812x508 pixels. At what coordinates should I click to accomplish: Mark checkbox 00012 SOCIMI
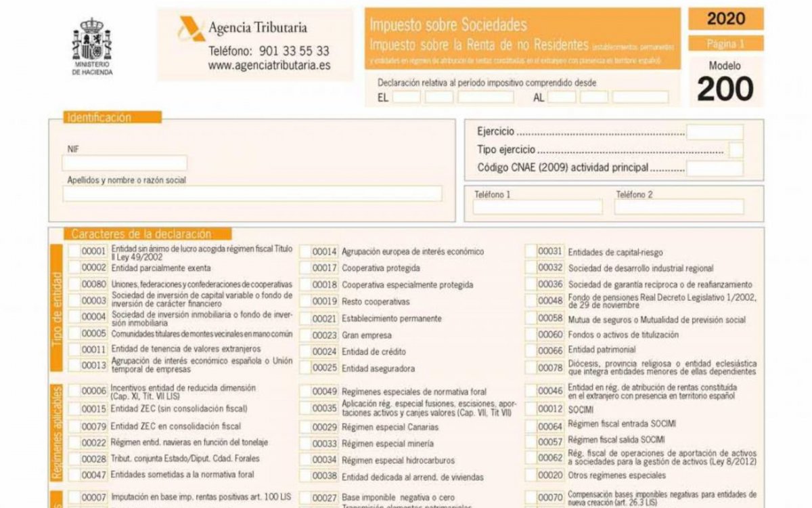coord(531,409)
